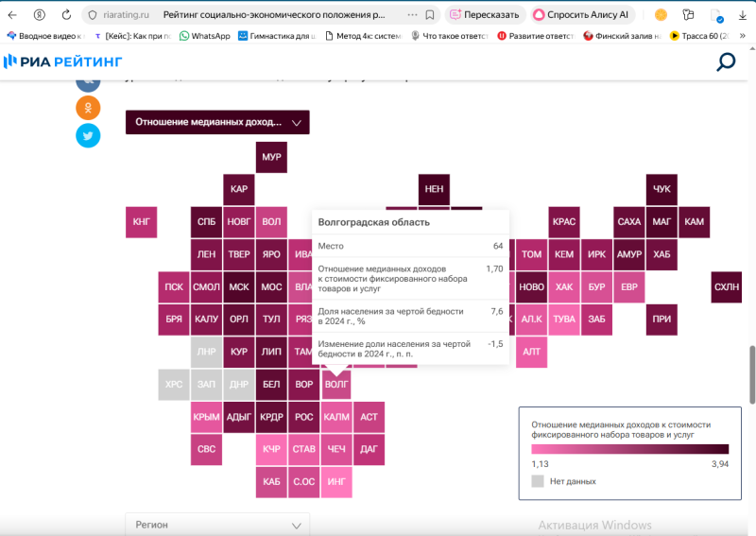Share via Twitter blue bird icon
Screen dimensions: 756x536
pos(88,135)
